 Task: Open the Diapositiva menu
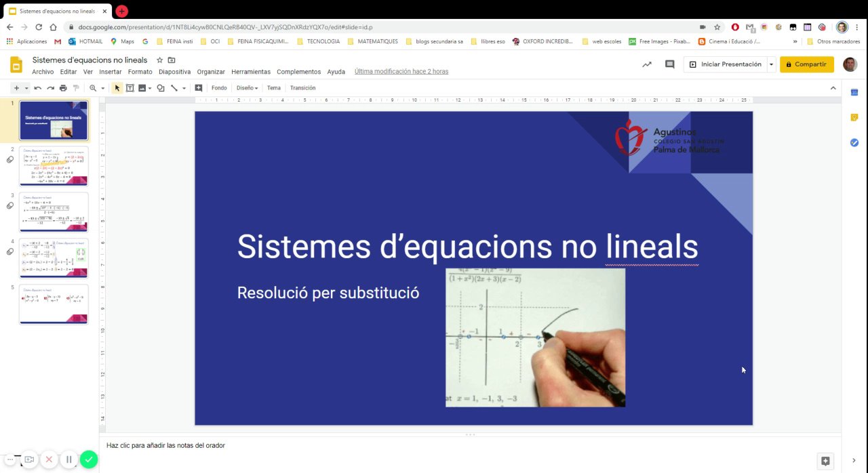tap(175, 72)
